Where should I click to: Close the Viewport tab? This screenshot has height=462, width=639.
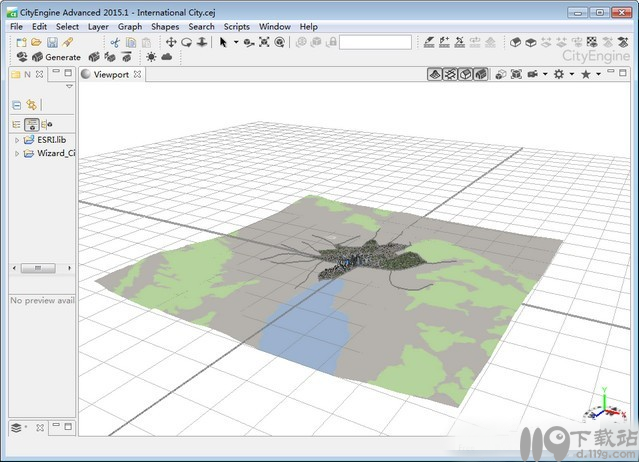coord(138,74)
